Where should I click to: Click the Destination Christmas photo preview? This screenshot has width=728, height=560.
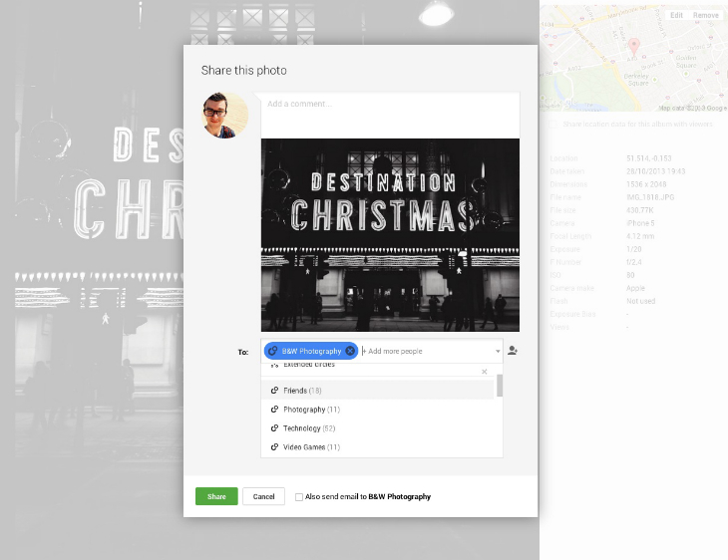tap(390, 235)
